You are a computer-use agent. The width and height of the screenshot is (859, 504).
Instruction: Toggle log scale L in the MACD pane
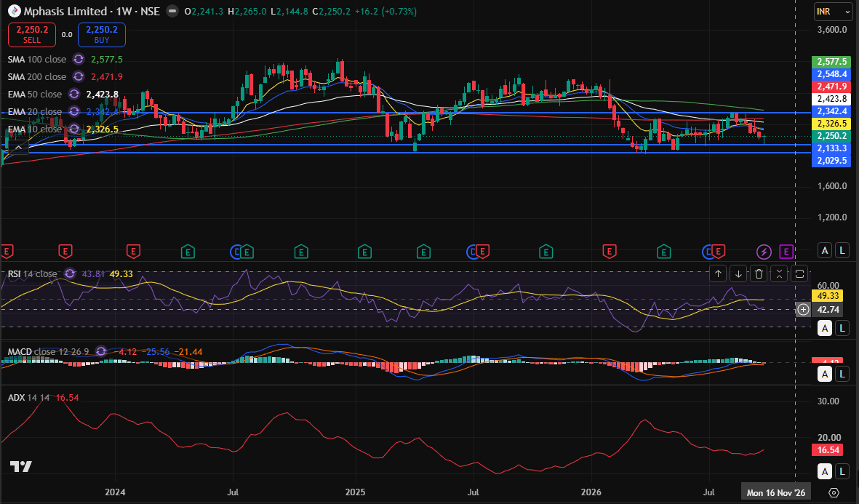coord(842,374)
